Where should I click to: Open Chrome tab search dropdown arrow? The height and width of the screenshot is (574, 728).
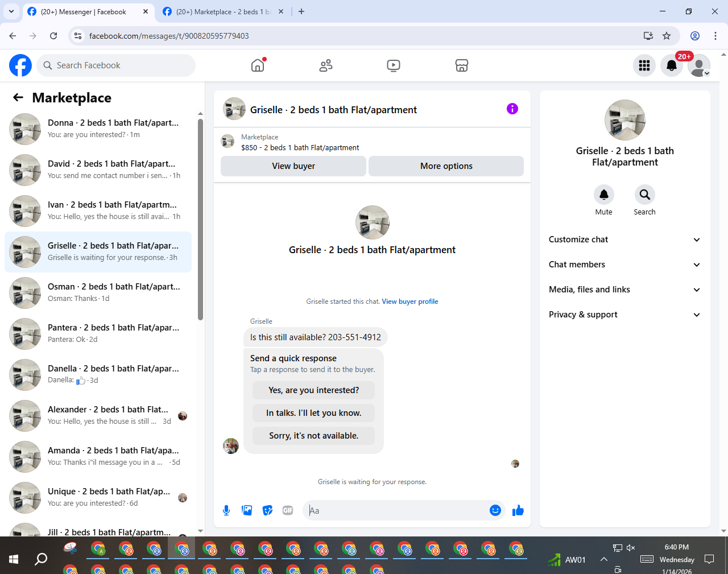click(x=11, y=11)
